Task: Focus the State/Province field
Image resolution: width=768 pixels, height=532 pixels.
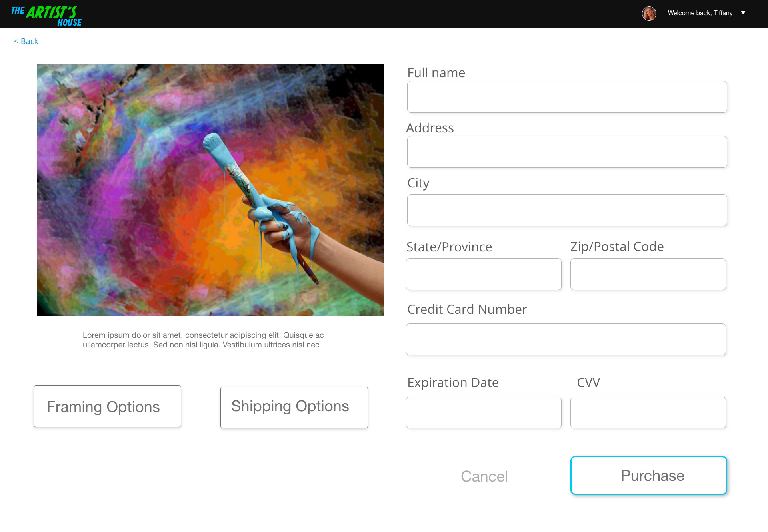Action: (x=484, y=274)
